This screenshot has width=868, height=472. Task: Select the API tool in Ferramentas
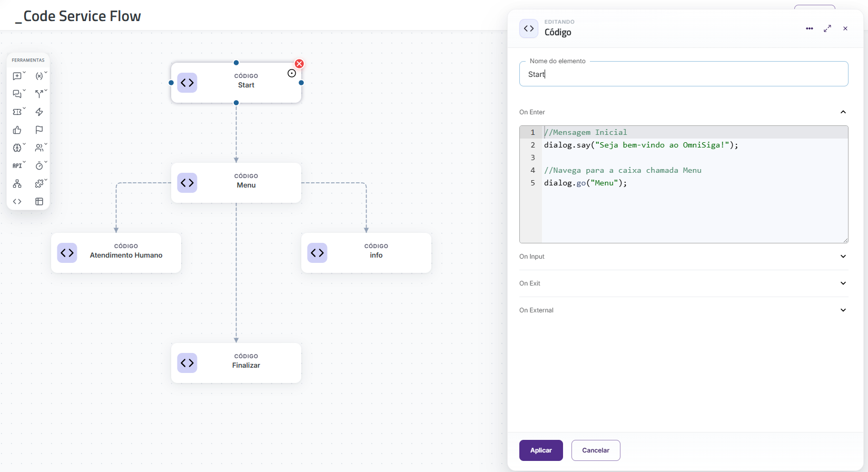pos(17,166)
